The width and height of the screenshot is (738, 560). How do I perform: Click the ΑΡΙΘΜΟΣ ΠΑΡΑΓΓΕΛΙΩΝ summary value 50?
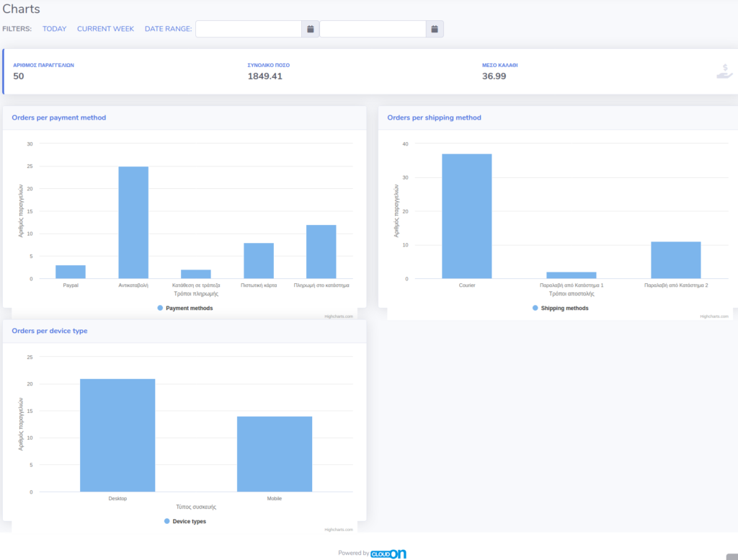(x=18, y=76)
